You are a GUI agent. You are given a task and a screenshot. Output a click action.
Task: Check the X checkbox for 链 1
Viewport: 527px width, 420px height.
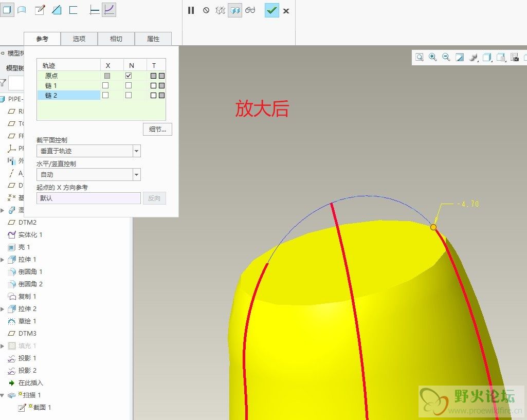[x=105, y=85]
